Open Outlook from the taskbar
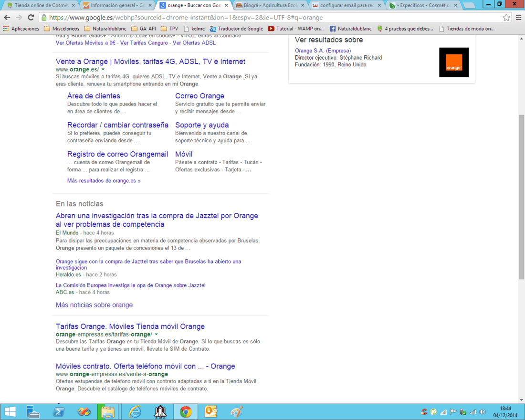Image resolution: width=525 pixels, height=420 pixels. pos(211,412)
